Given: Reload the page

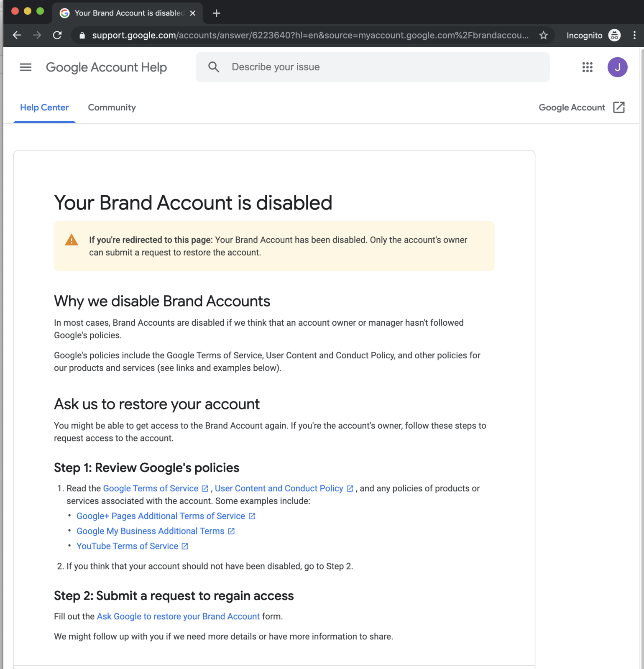Looking at the screenshot, I should 57,35.
